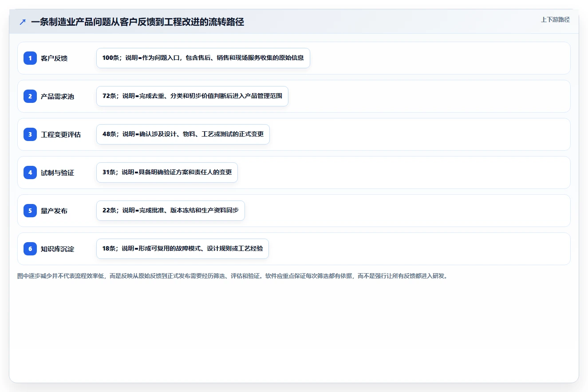Click the 客户反馈 step label
588x392 pixels.
click(54, 58)
